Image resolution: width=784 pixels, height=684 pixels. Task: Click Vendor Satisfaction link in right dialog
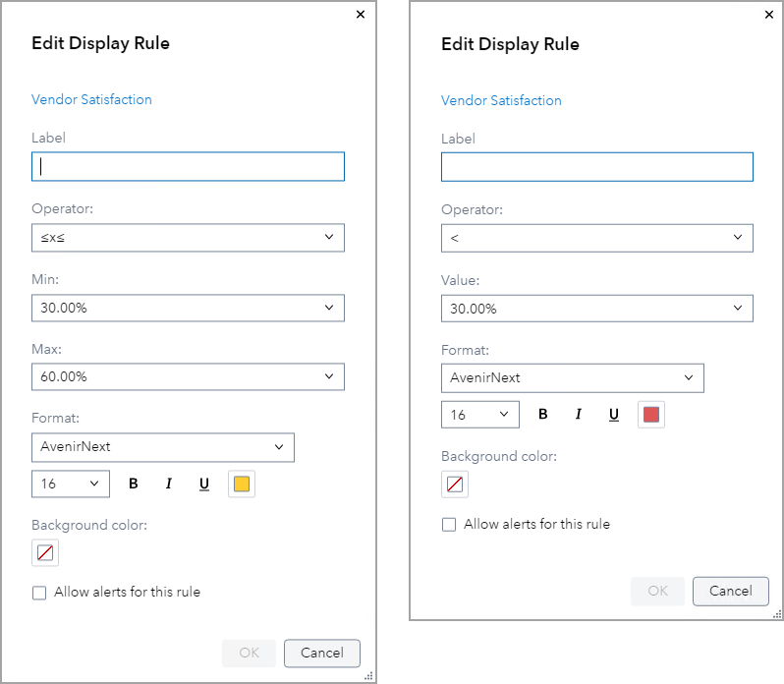tap(501, 100)
